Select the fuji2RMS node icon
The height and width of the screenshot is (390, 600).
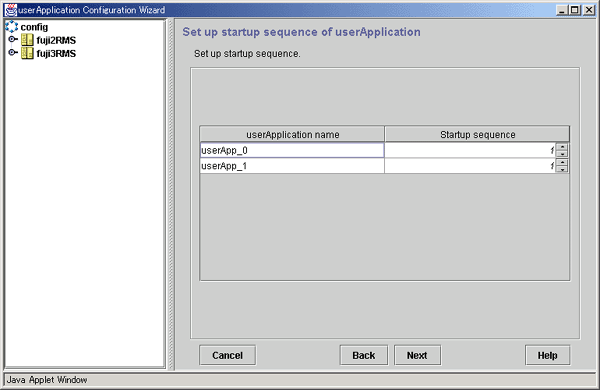tap(27, 40)
